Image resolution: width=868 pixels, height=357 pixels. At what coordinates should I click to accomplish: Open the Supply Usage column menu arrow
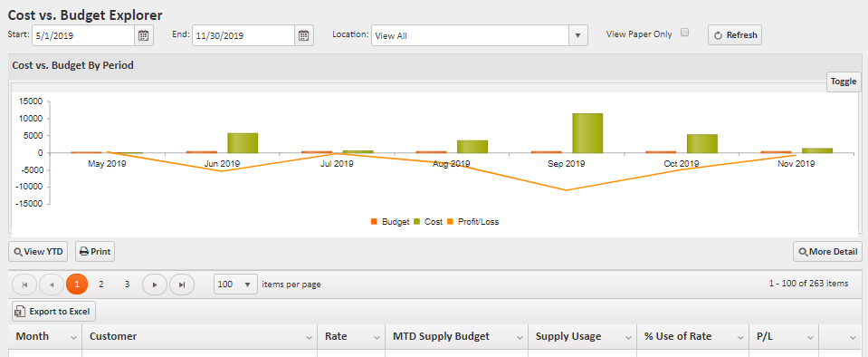click(x=628, y=337)
